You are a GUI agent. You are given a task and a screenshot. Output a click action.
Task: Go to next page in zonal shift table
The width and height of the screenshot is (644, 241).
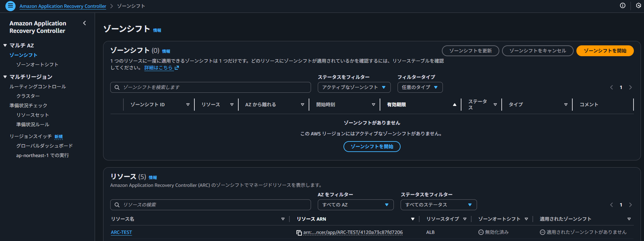(x=630, y=87)
